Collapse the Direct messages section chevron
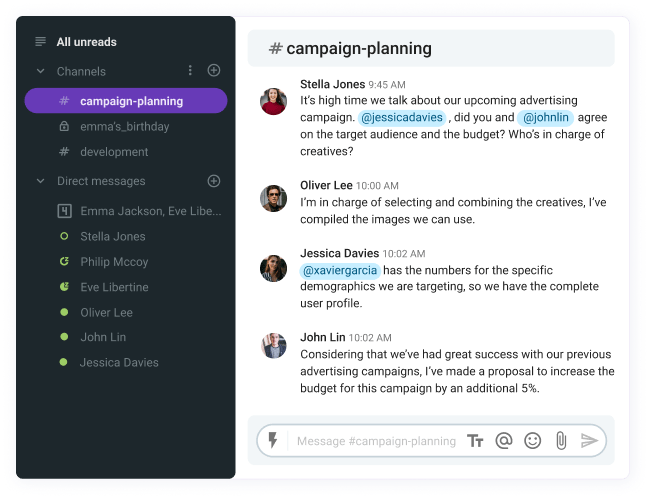This screenshot has width=649, height=499. tap(40, 181)
